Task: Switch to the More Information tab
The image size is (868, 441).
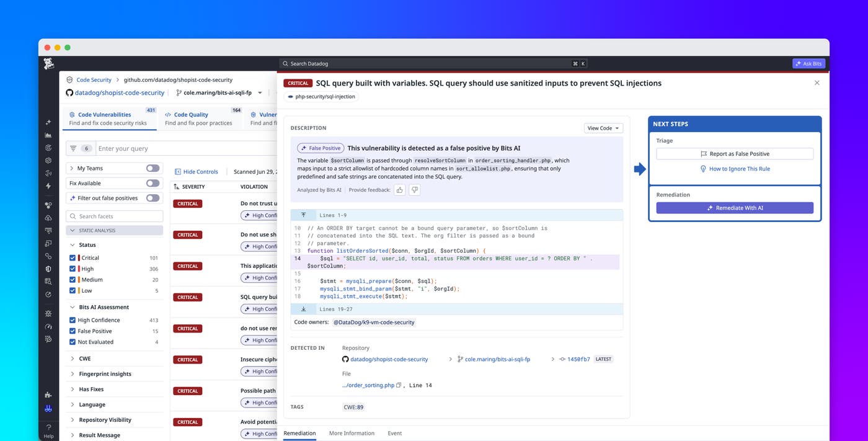Action: (x=352, y=433)
